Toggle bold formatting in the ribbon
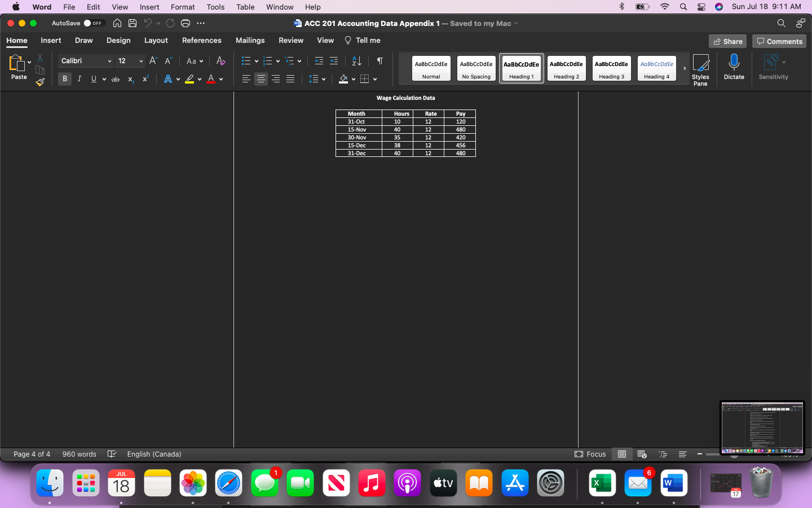 [64, 79]
